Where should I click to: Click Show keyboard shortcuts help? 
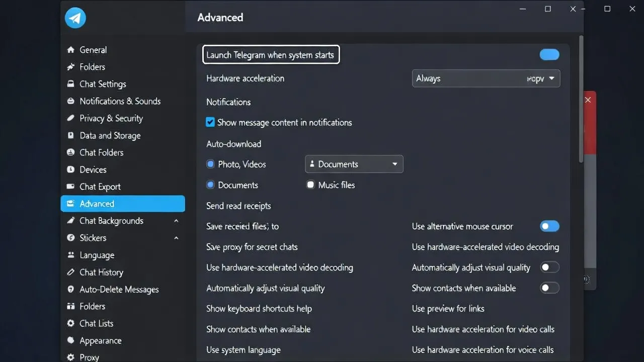259,309
